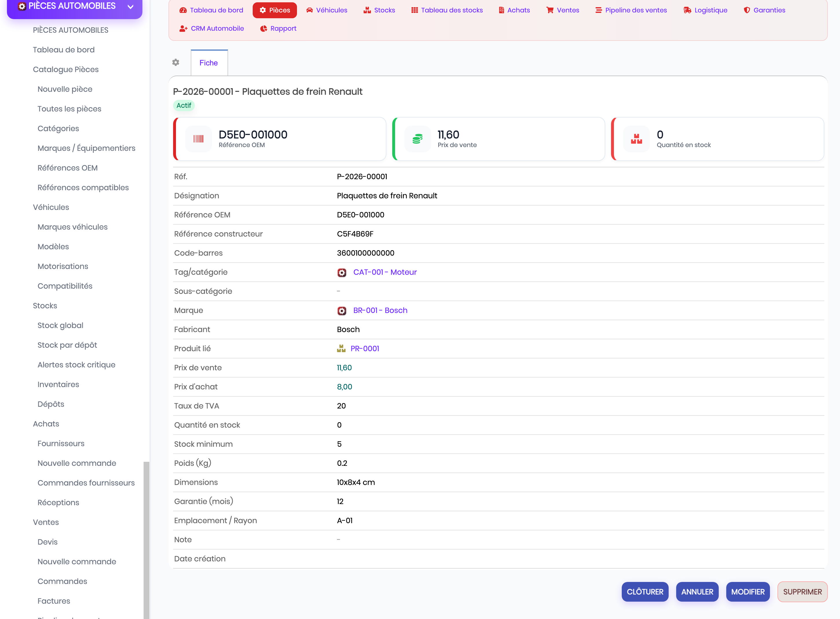The width and height of the screenshot is (840, 619).
Task: Click the MODIFIER button
Action: (747, 592)
